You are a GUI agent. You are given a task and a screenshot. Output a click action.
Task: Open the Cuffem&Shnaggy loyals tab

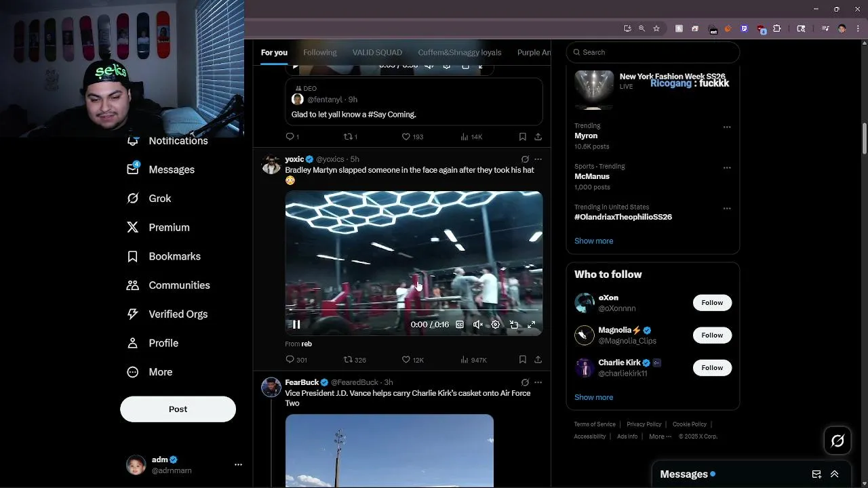tap(460, 52)
